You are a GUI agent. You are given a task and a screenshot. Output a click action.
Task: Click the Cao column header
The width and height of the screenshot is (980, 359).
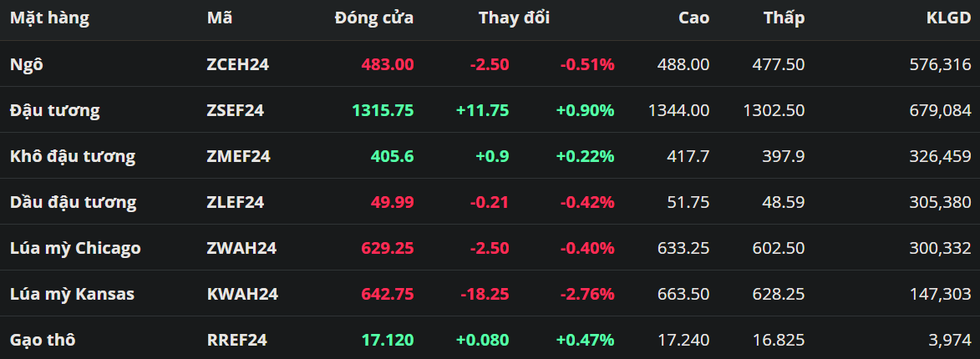coord(693,18)
